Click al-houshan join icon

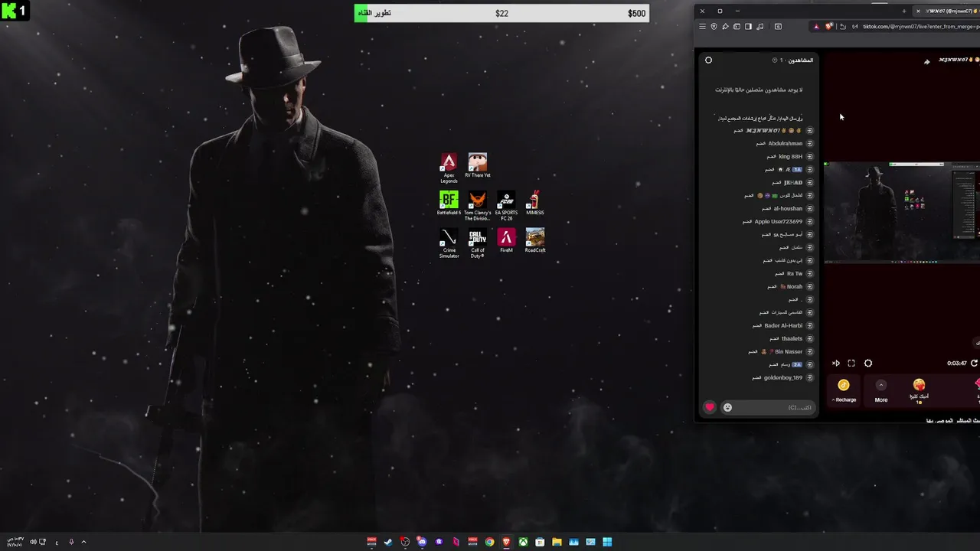(810, 208)
